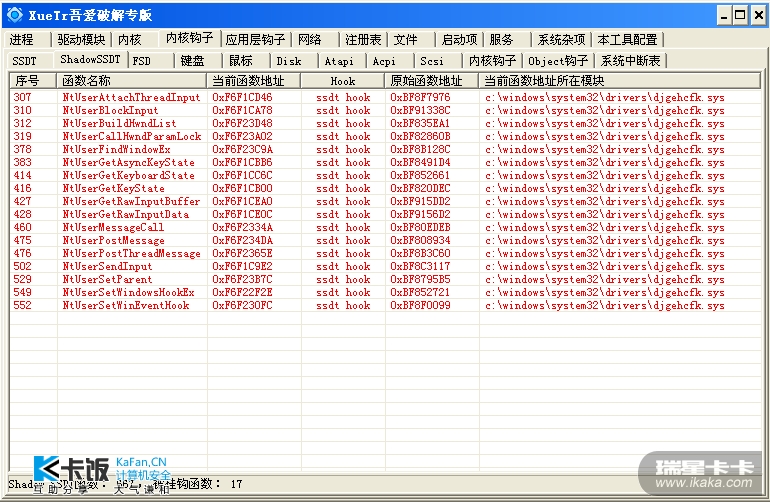Switch to the 文件 tab
This screenshot has width=770, height=502.
(x=405, y=39)
